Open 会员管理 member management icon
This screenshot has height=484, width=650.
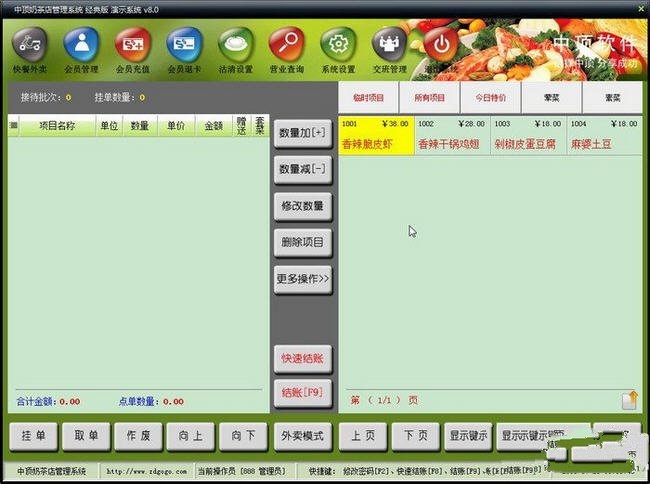pyautogui.click(x=81, y=45)
